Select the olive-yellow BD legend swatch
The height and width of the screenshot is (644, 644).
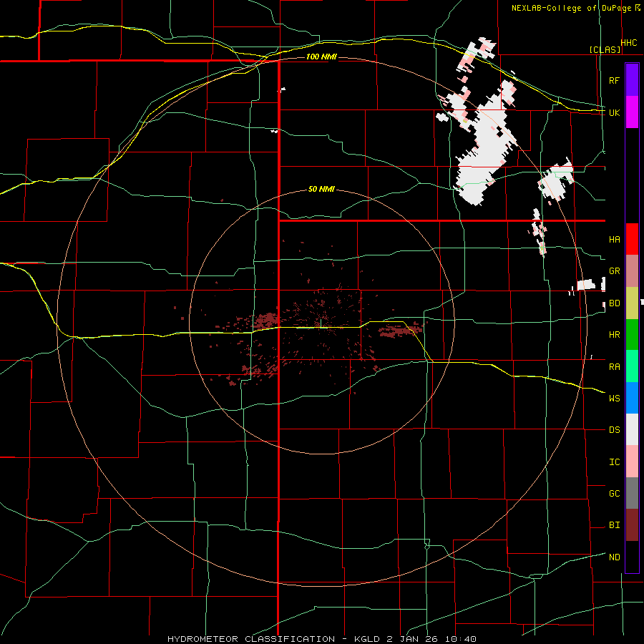[x=632, y=303]
